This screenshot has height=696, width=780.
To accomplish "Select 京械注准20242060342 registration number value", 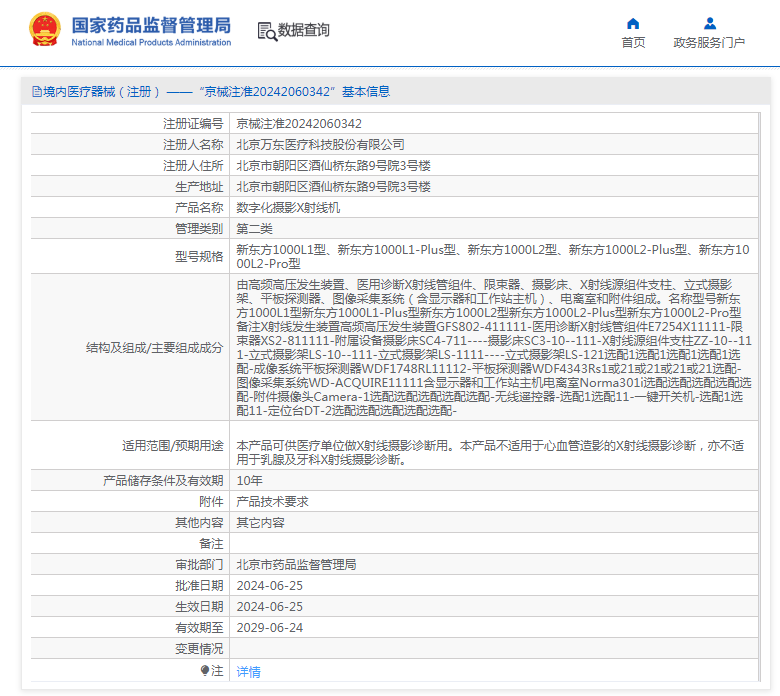I will pos(299,123).
